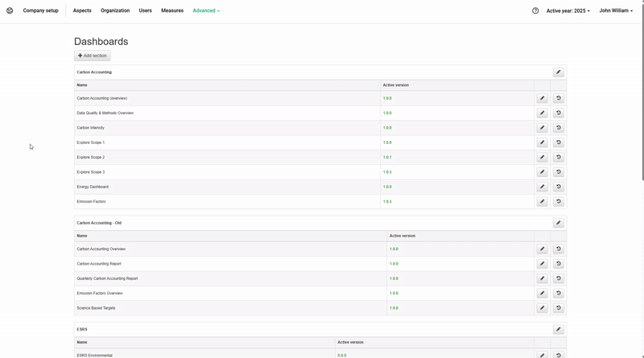Open the Advanced dropdown menu
Viewport: 644px width, 358px height.
206,10
